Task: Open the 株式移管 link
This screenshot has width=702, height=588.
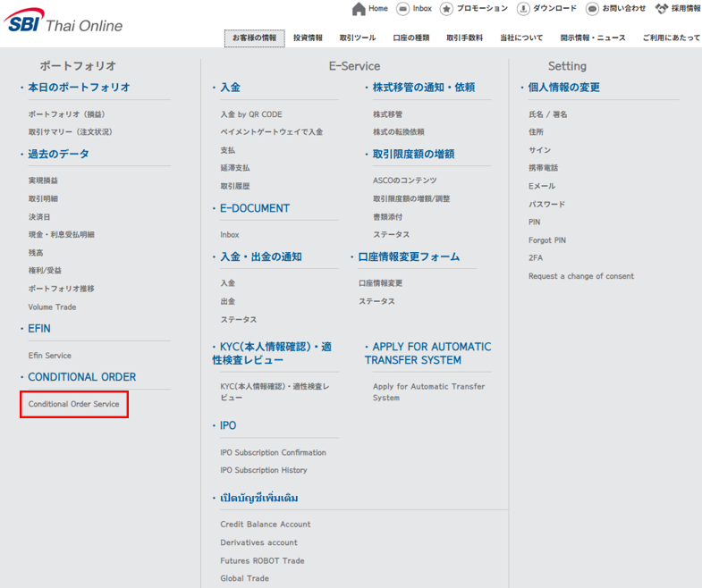Action: coord(388,114)
